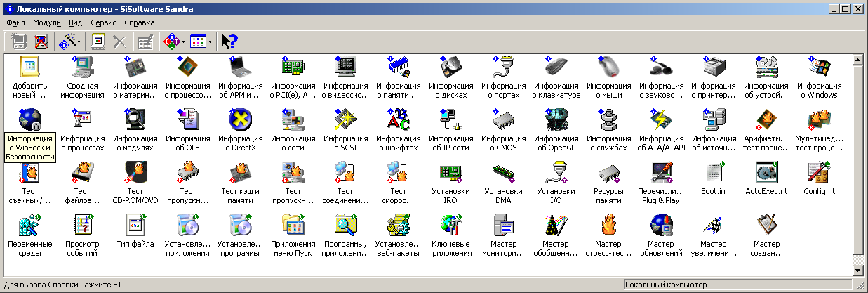Screen dimensions: 868x293
Task: Open the Вид menu
Action: click(x=75, y=22)
